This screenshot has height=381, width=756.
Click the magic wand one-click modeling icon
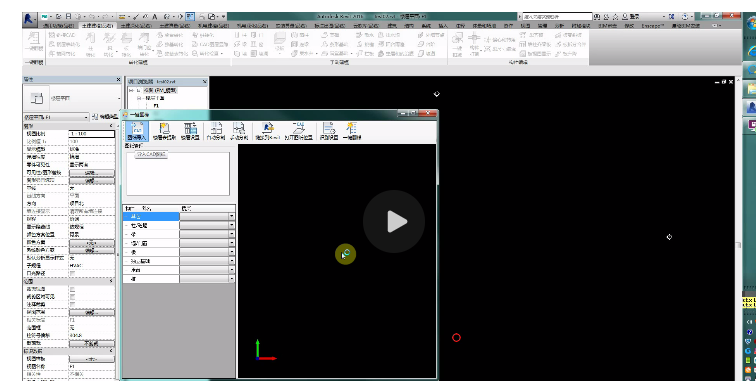click(x=351, y=131)
